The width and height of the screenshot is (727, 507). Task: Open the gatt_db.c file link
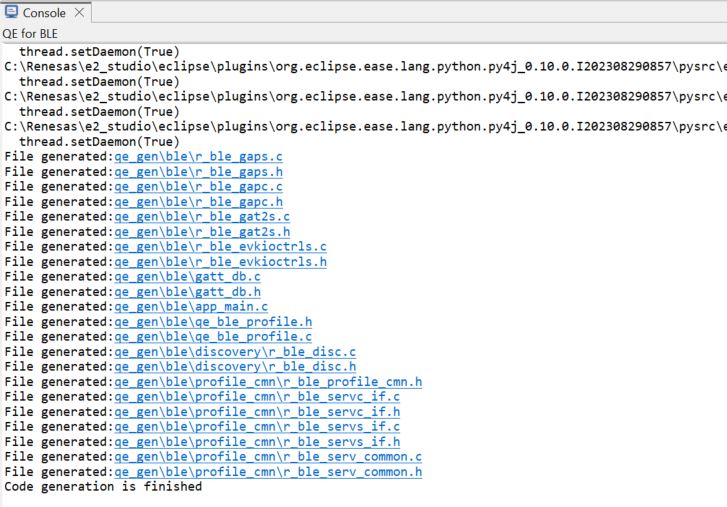coord(187,277)
